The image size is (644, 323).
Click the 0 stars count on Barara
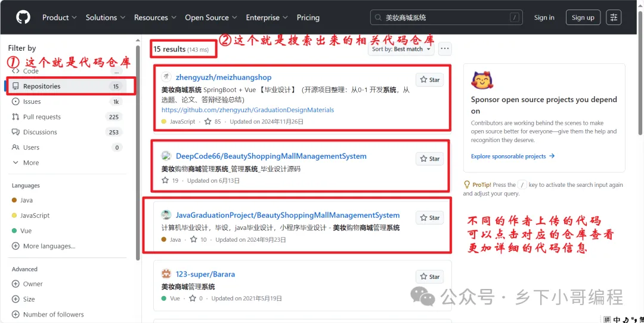pos(196,299)
